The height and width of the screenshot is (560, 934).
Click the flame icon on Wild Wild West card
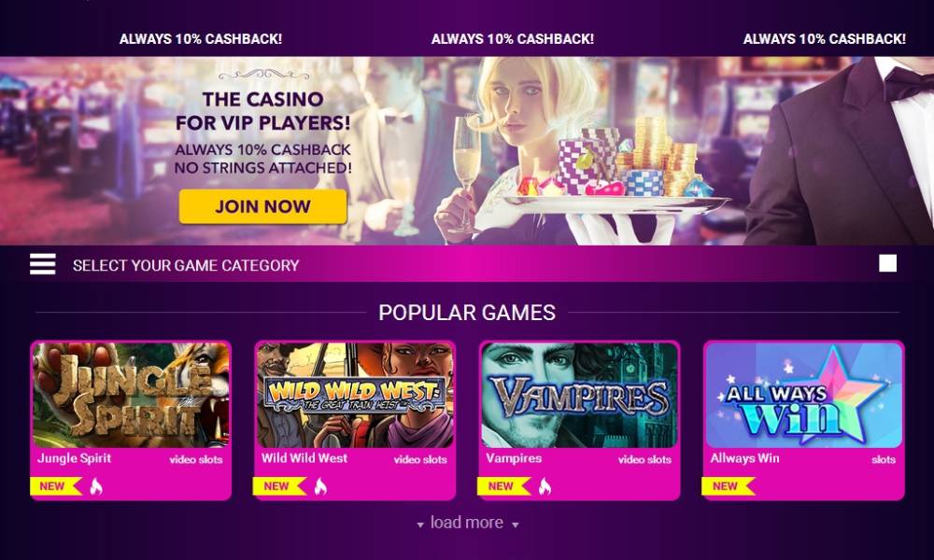(x=320, y=487)
